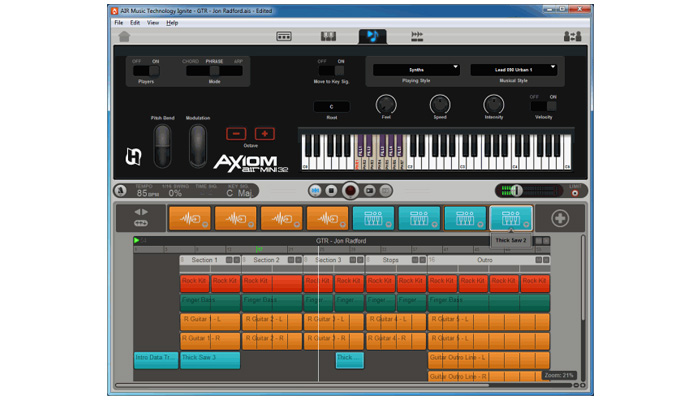Screen dimensions: 700x400
Task: Click the share users icon at top right
Action: click(572, 37)
